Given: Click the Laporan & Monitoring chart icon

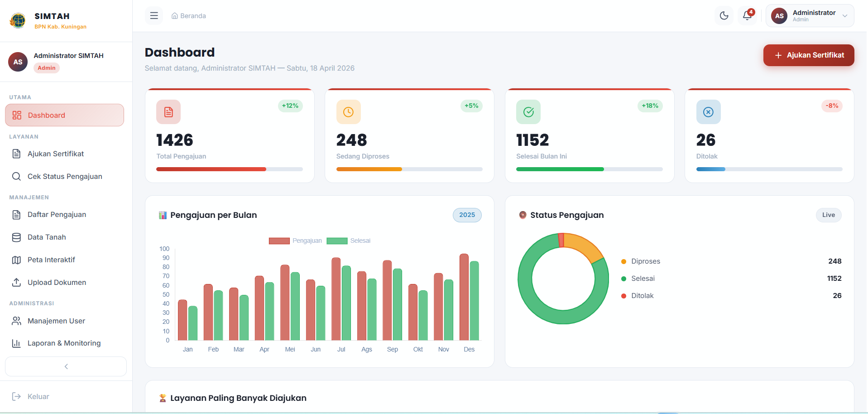Looking at the screenshot, I should point(16,343).
